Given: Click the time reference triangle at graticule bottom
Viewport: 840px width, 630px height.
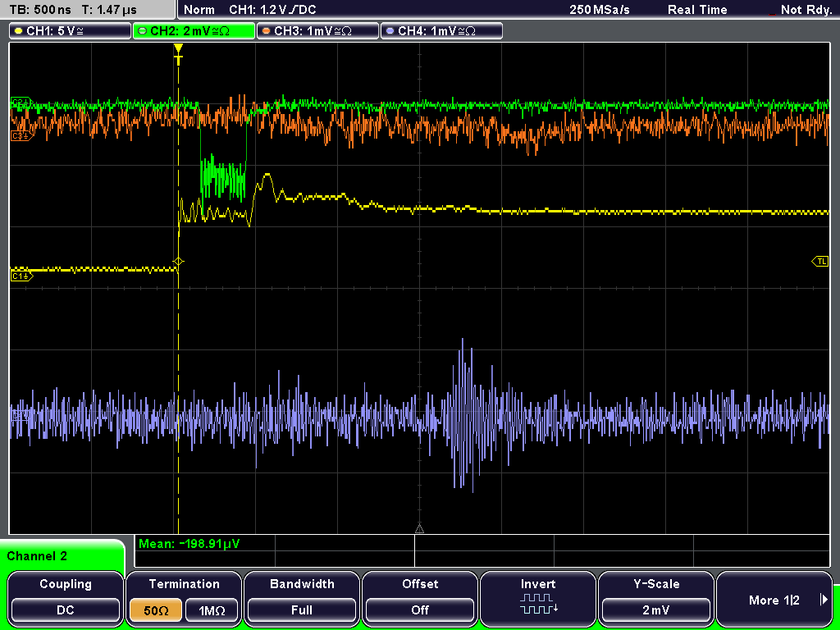Looking at the screenshot, I should pos(419,529).
